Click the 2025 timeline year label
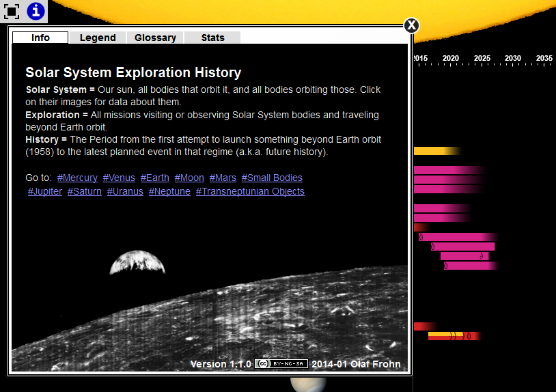The image size is (556, 392). coord(482,58)
